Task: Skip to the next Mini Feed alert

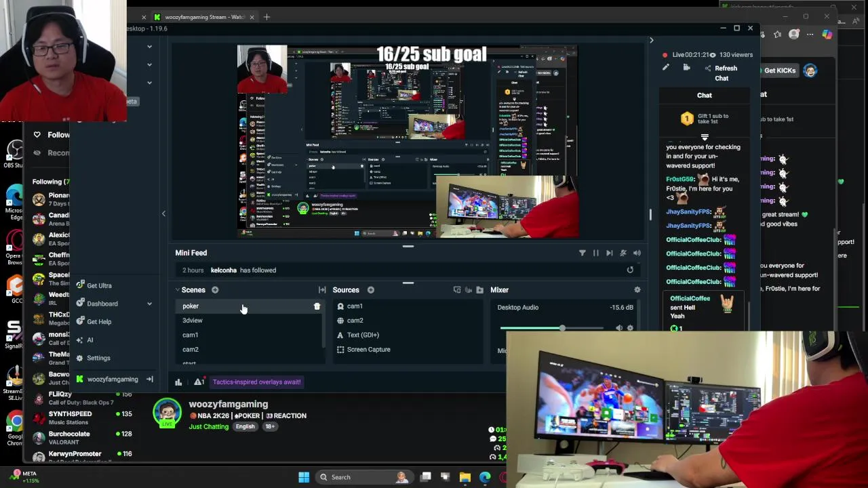Action: click(x=609, y=253)
